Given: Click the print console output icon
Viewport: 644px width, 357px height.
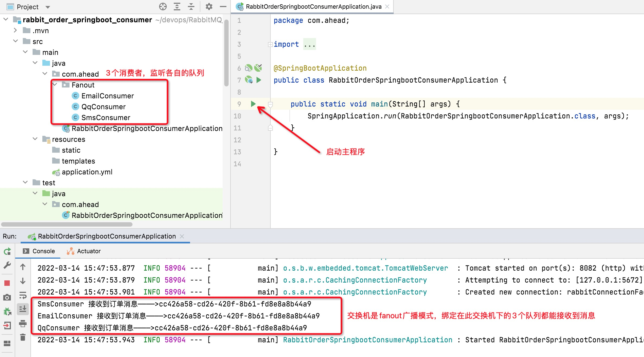Looking at the screenshot, I should coord(23,323).
